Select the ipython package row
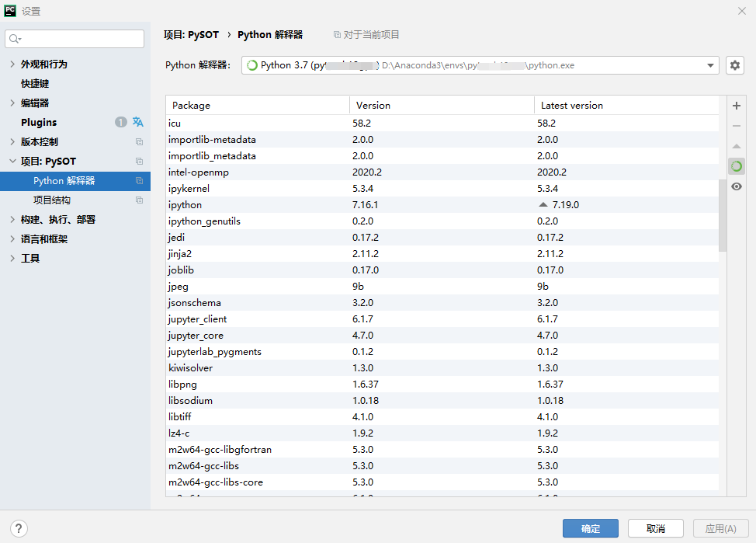 click(x=442, y=204)
